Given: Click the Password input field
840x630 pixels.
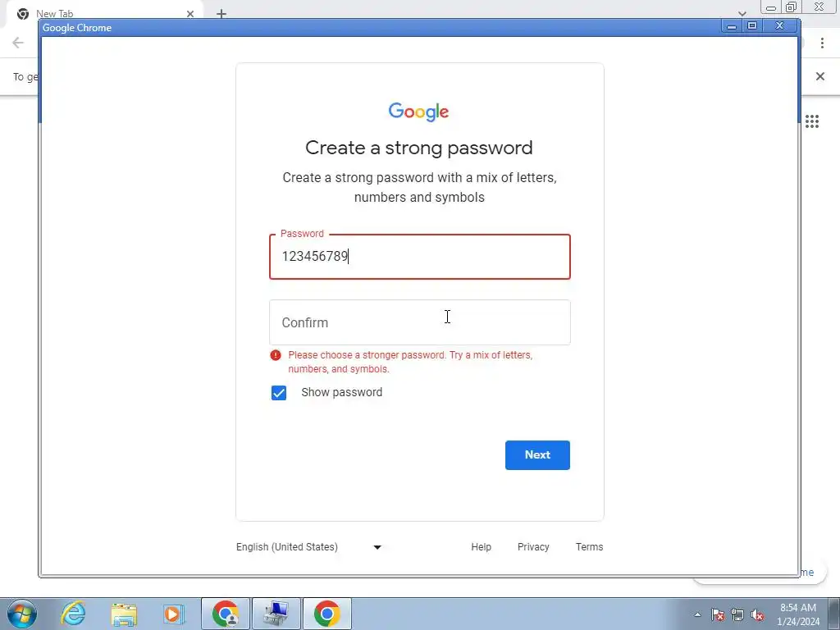Looking at the screenshot, I should click(x=419, y=257).
